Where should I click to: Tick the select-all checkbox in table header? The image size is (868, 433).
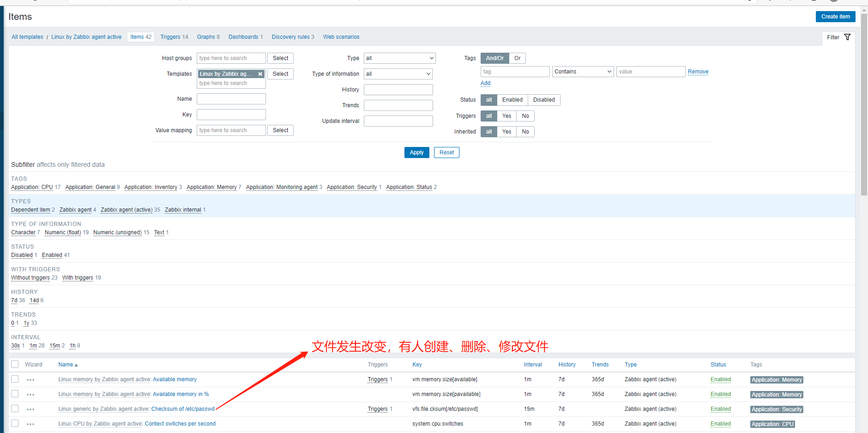click(x=15, y=364)
